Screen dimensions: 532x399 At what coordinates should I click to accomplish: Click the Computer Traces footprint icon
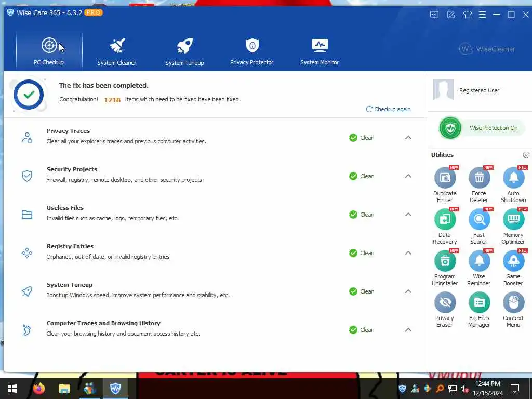coord(27,330)
